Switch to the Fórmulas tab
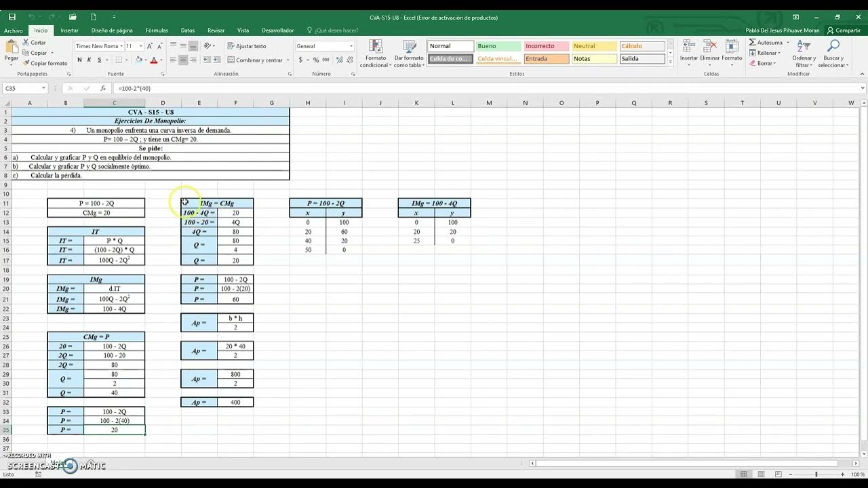The height and width of the screenshot is (488, 868). pos(157,30)
